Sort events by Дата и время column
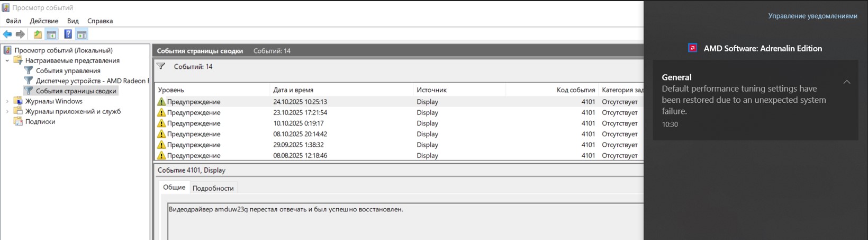This screenshot has height=240, width=868. click(x=293, y=90)
